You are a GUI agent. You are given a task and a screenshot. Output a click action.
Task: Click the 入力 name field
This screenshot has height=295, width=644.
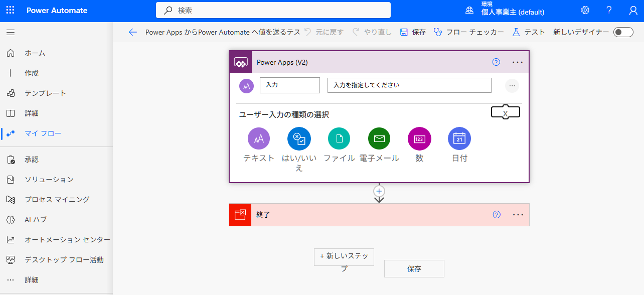pyautogui.click(x=290, y=85)
